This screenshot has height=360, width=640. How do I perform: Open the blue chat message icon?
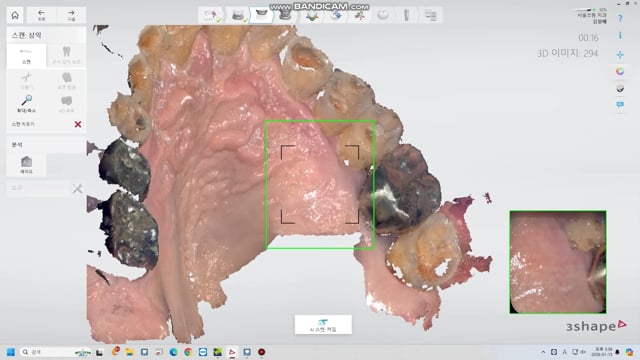(620, 104)
